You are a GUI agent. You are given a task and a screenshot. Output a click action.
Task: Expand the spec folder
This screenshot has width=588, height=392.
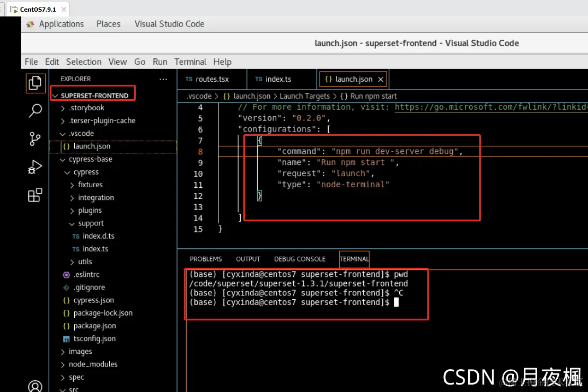63,378
